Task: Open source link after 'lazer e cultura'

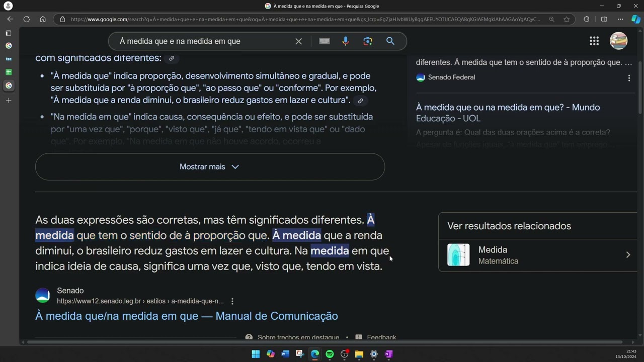Action: click(360, 101)
